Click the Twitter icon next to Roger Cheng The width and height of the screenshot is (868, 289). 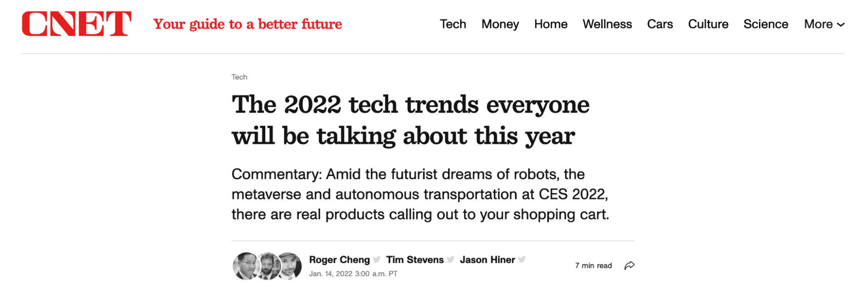pos(376,259)
